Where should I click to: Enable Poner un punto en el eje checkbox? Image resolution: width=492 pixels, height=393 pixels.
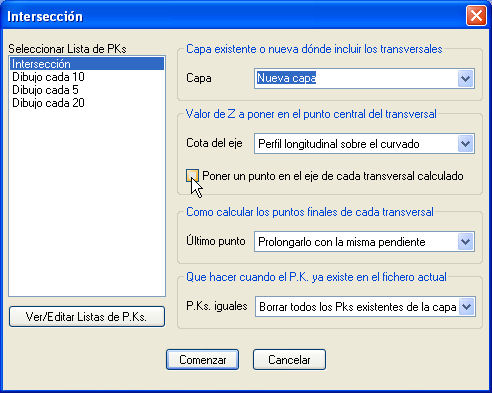pos(192,176)
